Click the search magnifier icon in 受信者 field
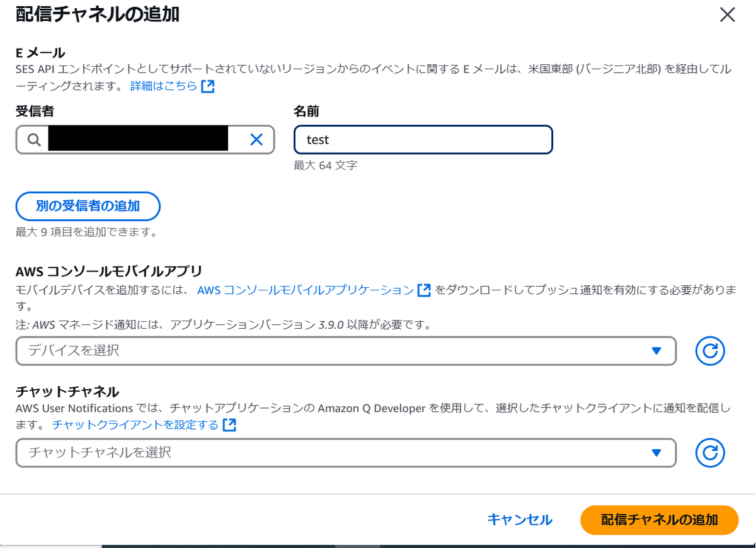Screen dimensions: 756x548 tap(34, 140)
